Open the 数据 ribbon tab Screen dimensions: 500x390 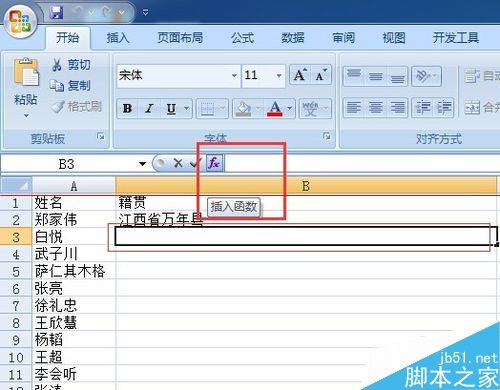coord(293,38)
